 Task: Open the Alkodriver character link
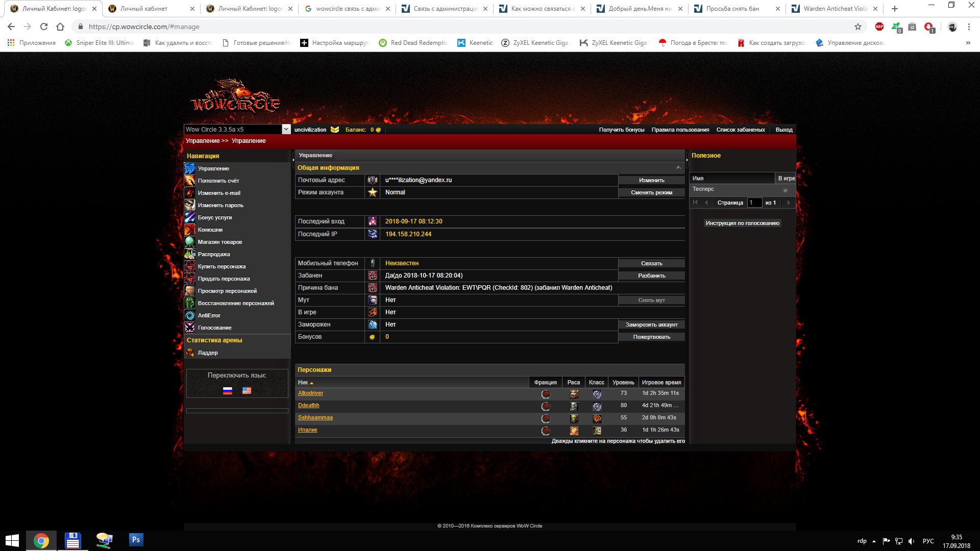pyautogui.click(x=310, y=393)
